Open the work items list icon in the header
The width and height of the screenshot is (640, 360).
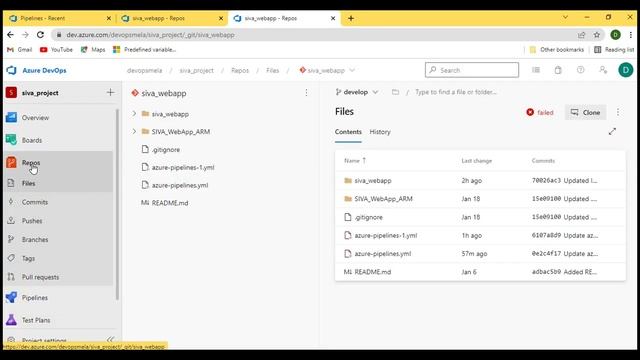[x=536, y=70]
